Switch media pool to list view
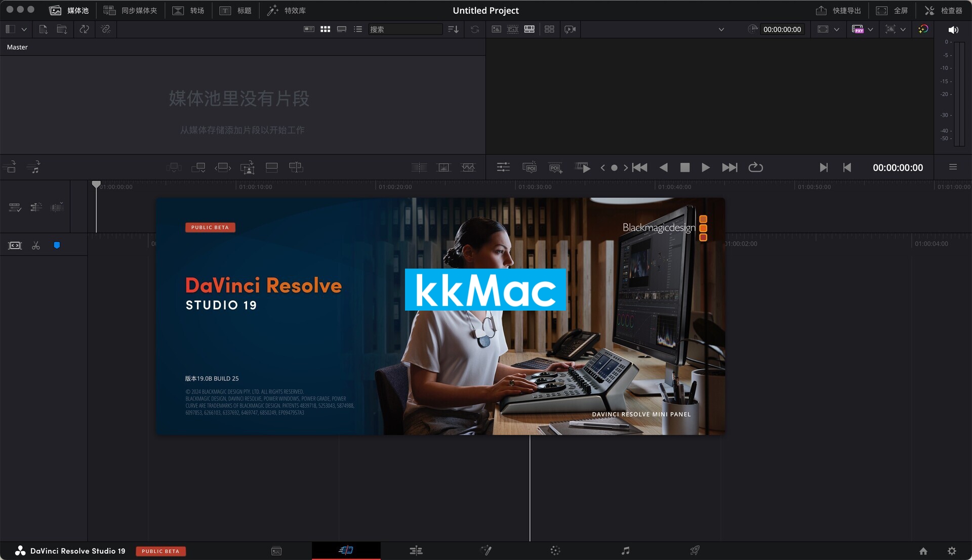Image resolution: width=972 pixels, height=560 pixels. [358, 29]
